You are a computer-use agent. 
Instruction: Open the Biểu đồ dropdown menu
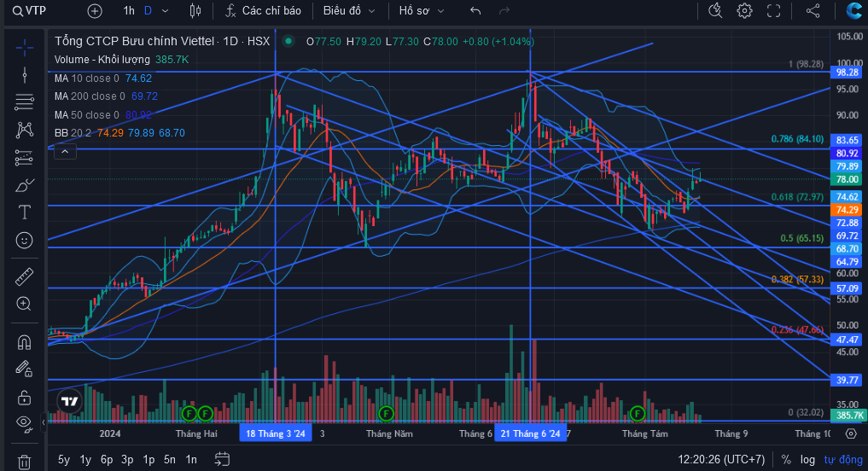click(349, 10)
